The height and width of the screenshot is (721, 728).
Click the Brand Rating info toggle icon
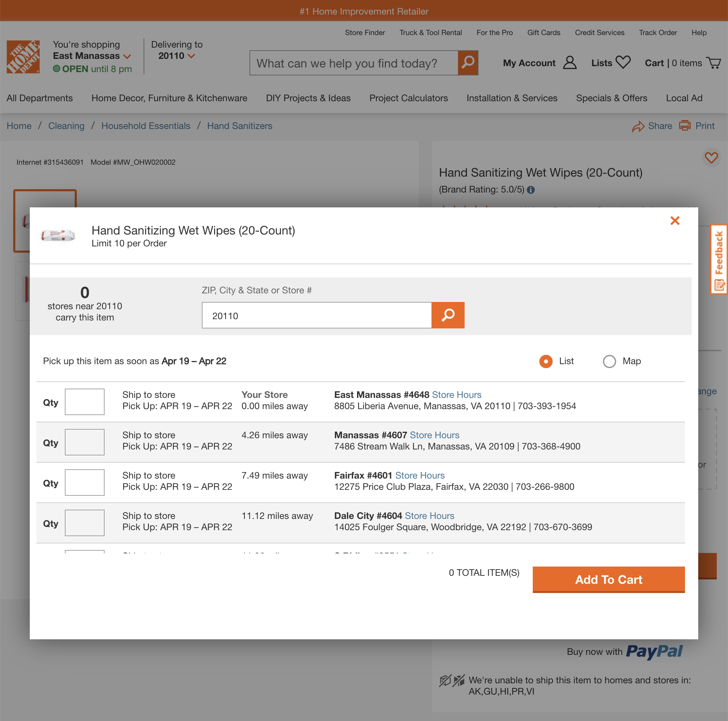coord(531,190)
